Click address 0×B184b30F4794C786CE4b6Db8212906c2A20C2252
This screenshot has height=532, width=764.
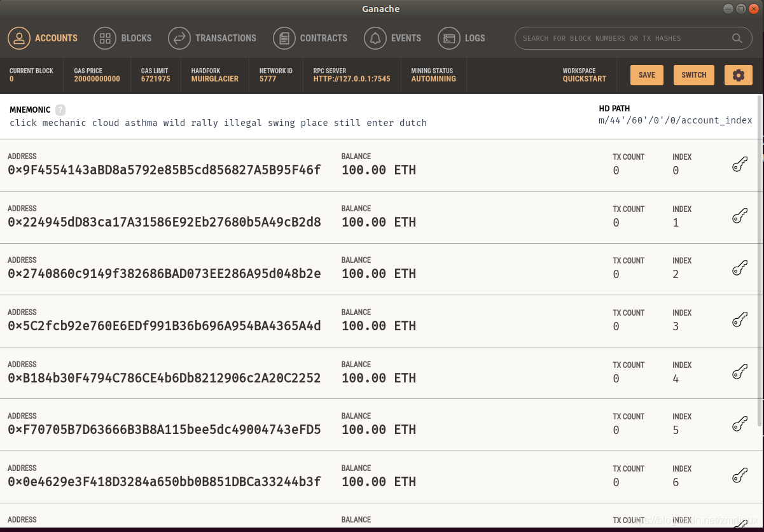pos(164,378)
